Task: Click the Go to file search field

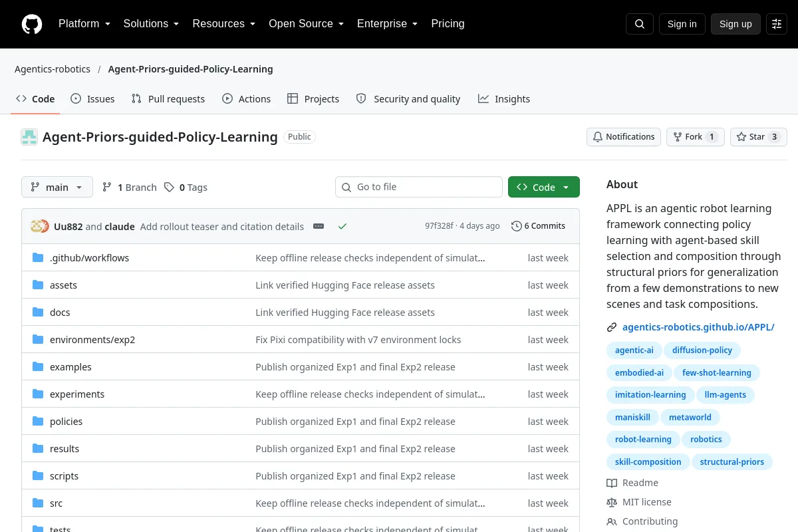Action: (x=419, y=187)
